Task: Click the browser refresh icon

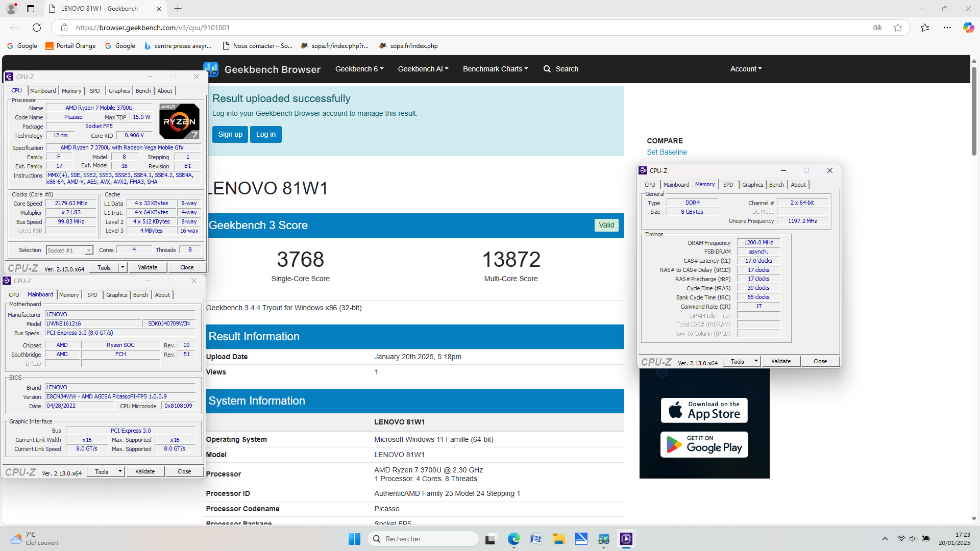Action: 37,28
